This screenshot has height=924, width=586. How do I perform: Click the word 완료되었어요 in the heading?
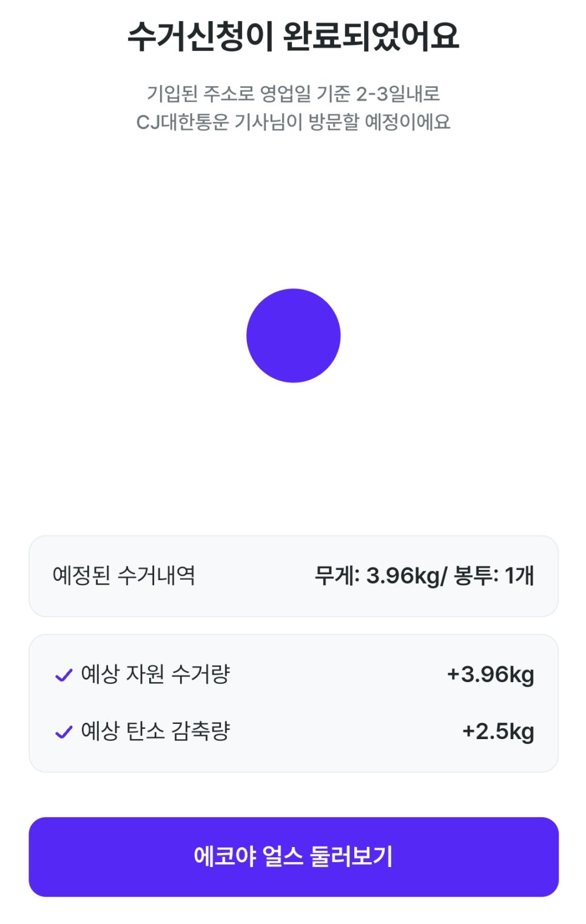click(x=371, y=36)
